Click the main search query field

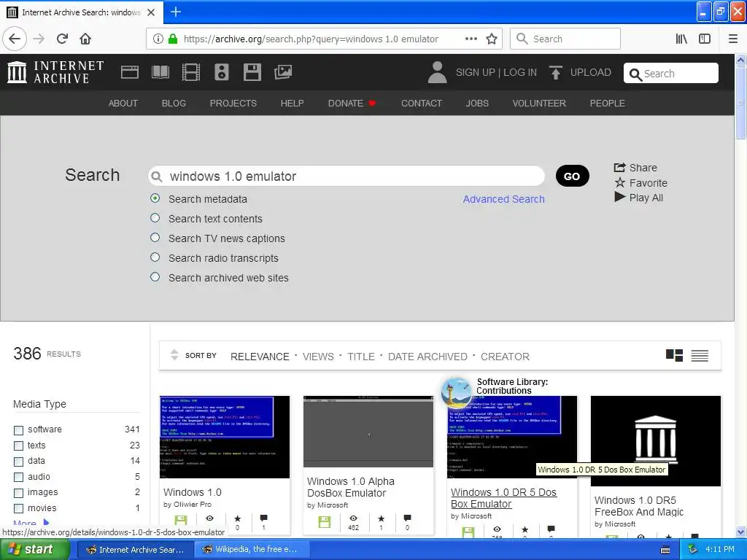point(347,176)
